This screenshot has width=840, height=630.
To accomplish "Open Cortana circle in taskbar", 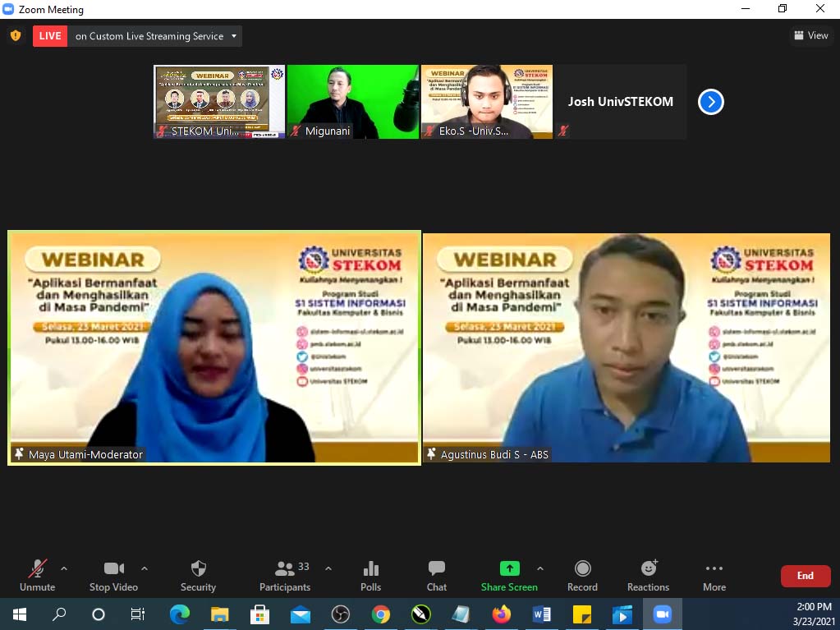I will click(99, 614).
